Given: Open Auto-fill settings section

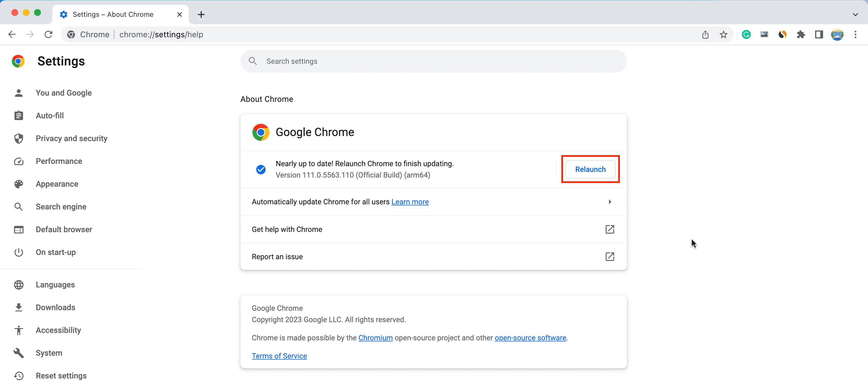Looking at the screenshot, I should (x=49, y=116).
